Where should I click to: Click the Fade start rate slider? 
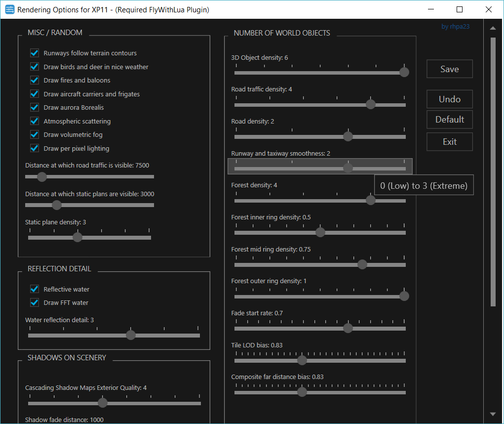click(x=320, y=326)
